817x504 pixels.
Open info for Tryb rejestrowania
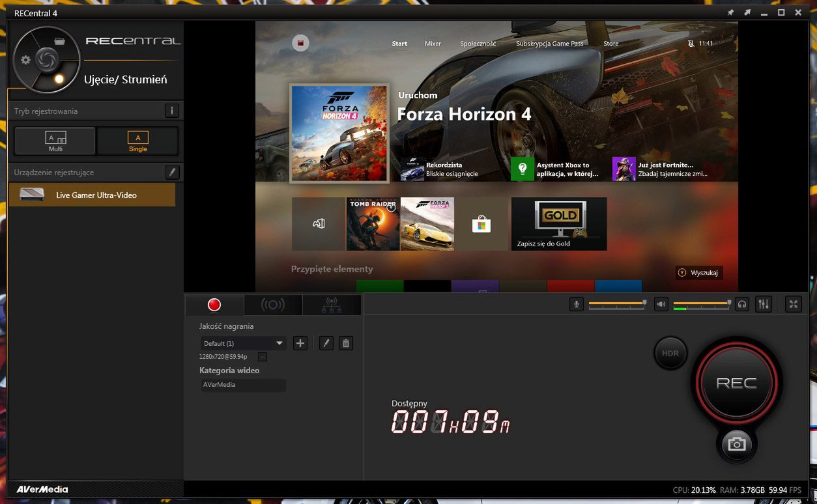[171, 111]
